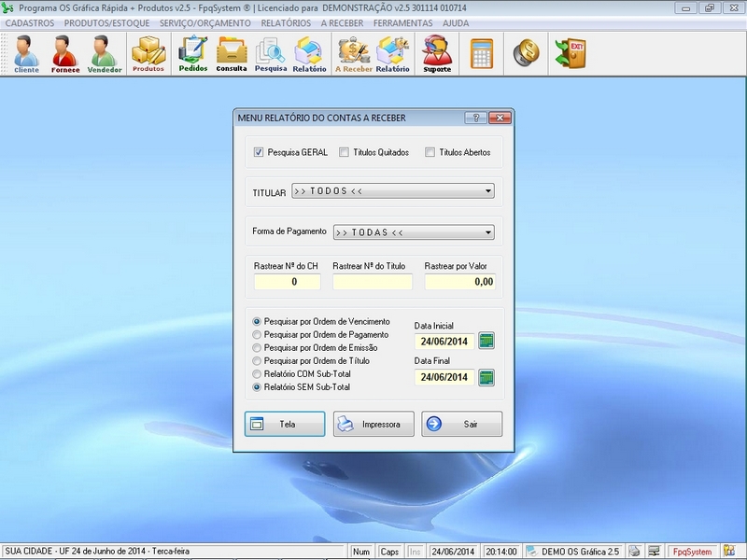Click the Rastrear por Valor field
Viewport: 747px width, 560px height.
pos(460,282)
